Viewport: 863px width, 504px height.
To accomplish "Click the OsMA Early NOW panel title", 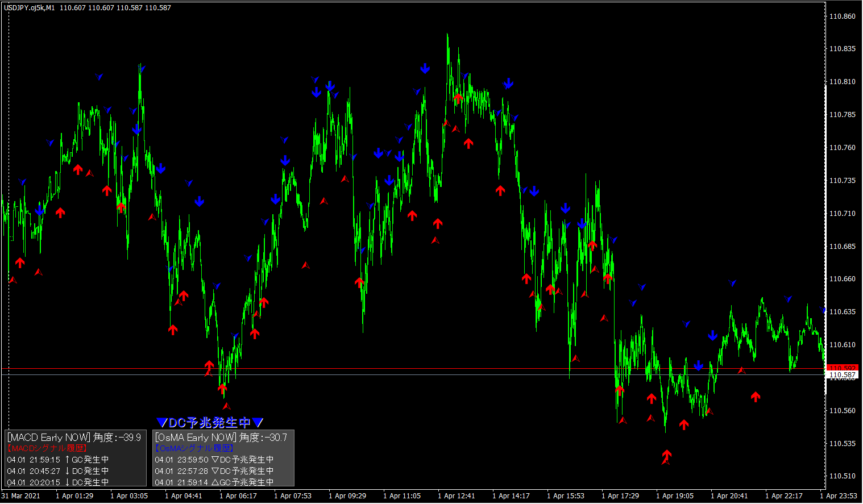I will [196, 438].
